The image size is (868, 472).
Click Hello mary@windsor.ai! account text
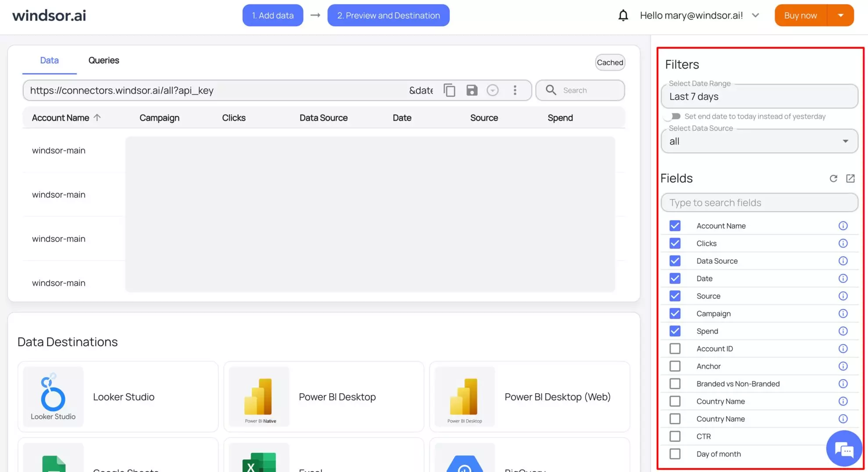click(691, 15)
